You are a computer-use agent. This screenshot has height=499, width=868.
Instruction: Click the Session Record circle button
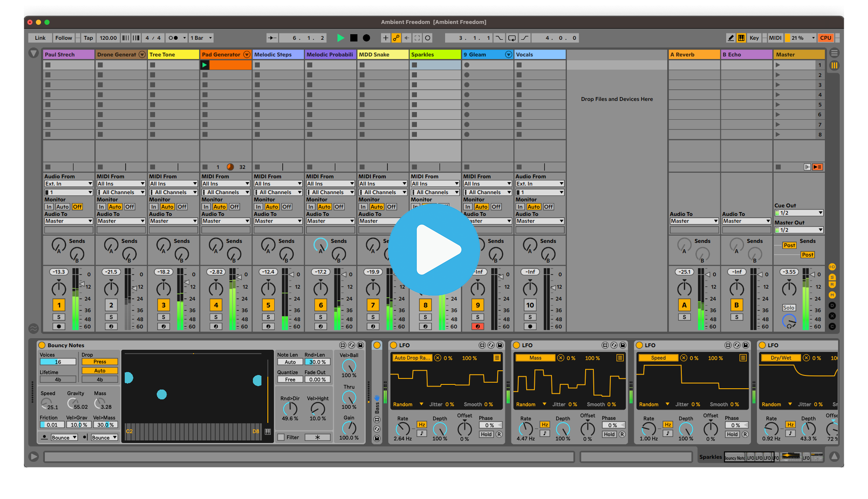coord(428,38)
